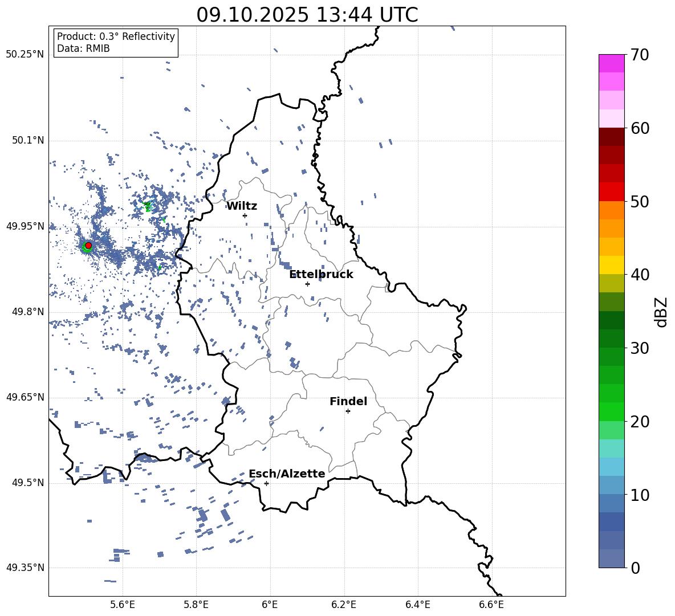Click the Product: 0.3° Reflectivity text

pyautogui.click(x=116, y=36)
